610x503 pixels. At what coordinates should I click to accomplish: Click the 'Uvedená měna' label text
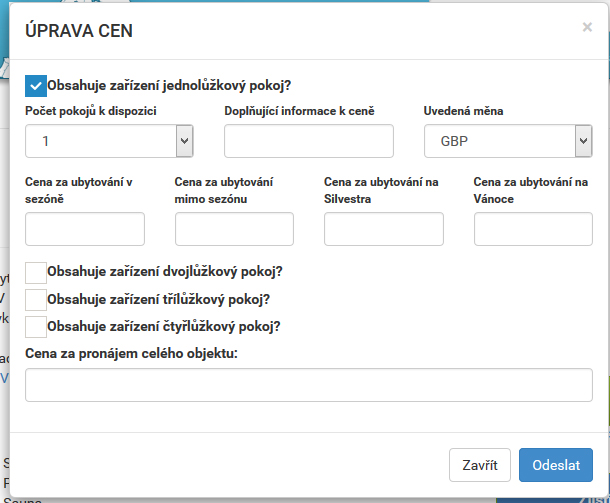463,111
